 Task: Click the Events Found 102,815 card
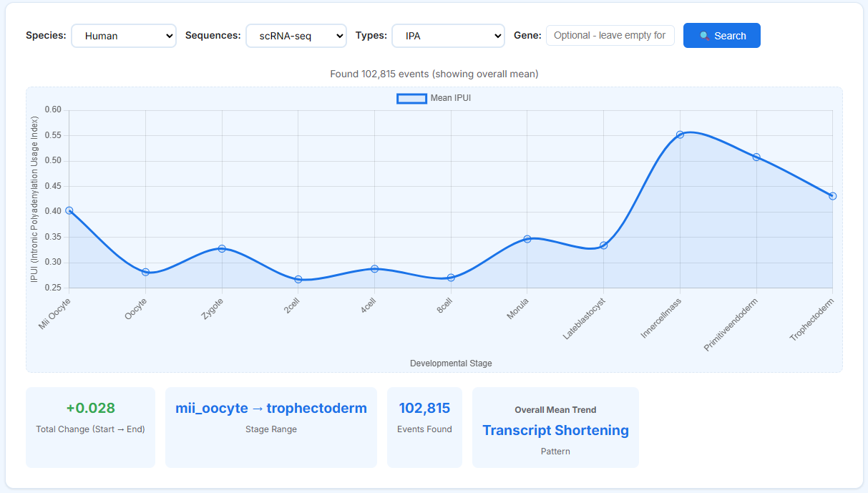(424, 428)
